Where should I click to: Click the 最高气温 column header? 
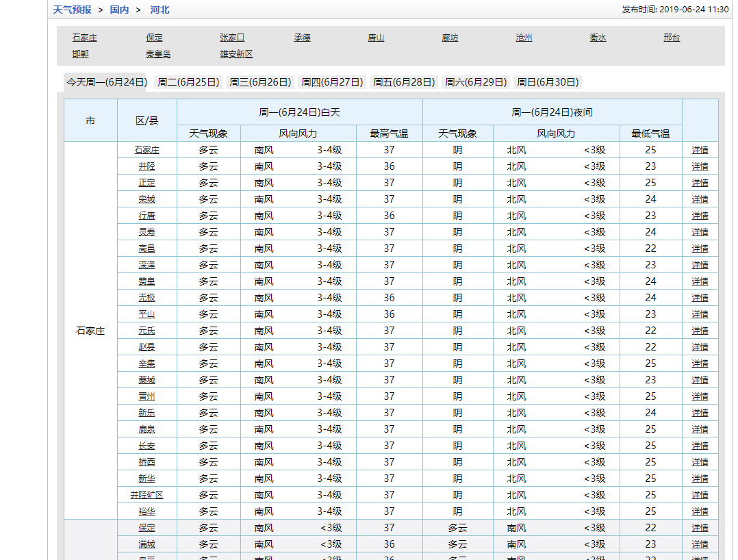pyautogui.click(x=390, y=133)
